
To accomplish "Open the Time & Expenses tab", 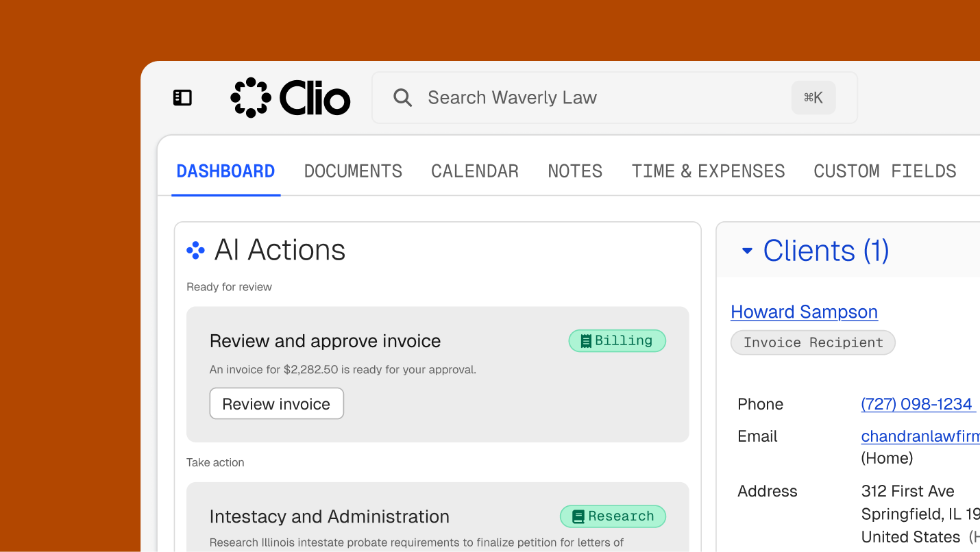I will click(709, 171).
